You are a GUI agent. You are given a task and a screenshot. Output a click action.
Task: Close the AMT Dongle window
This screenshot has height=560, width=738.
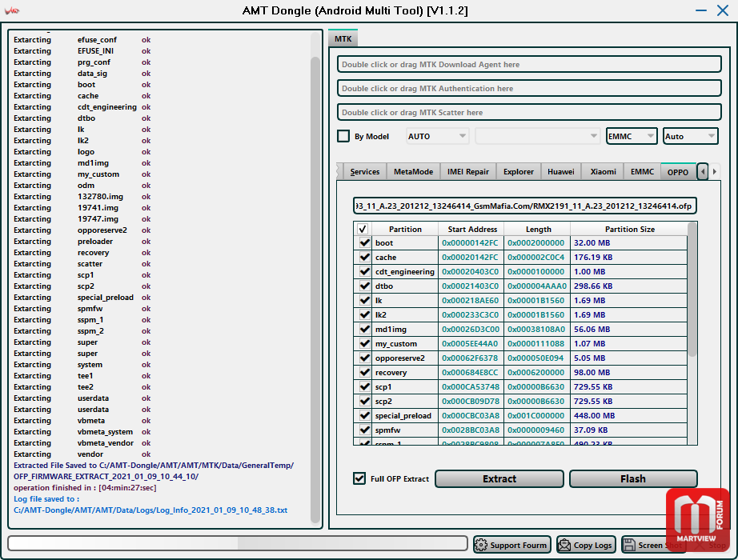723,10
